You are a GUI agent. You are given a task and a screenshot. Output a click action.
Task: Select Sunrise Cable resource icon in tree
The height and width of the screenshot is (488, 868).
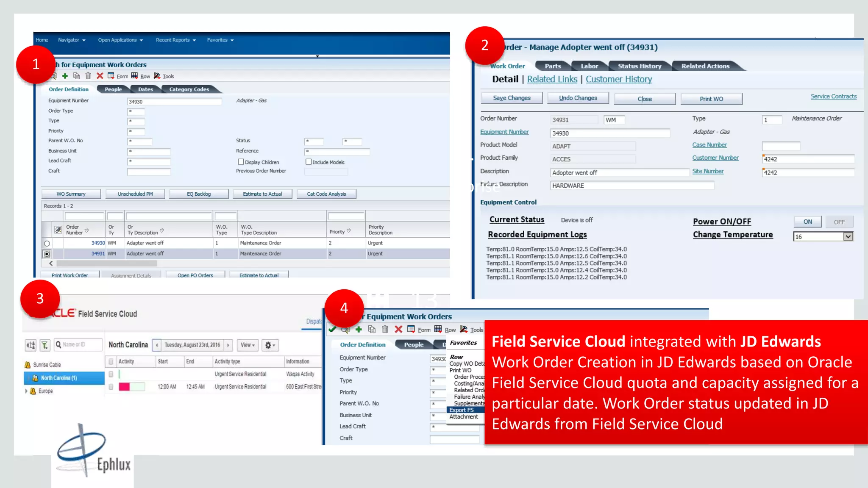pyautogui.click(x=28, y=365)
